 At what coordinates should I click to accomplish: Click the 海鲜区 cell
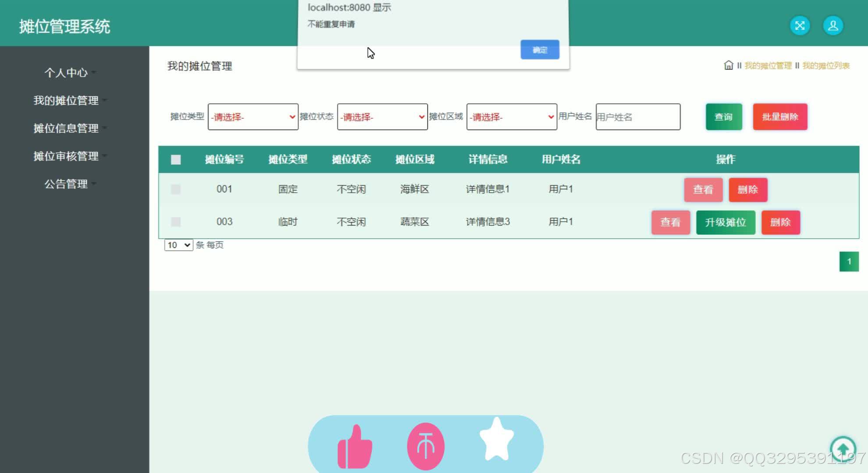[x=415, y=189]
